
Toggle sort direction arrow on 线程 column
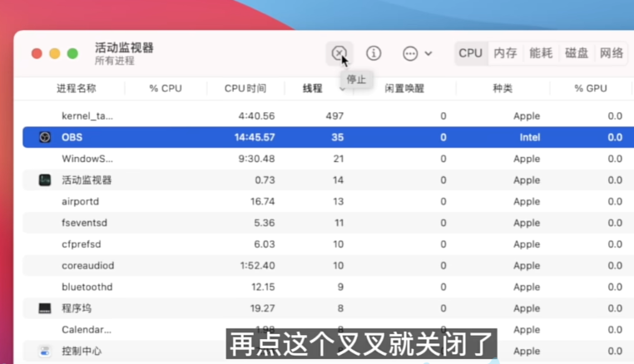tap(343, 89)
